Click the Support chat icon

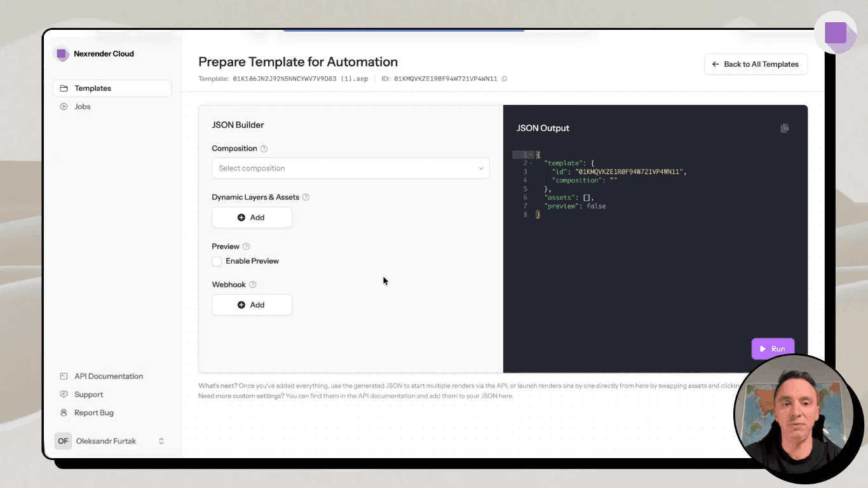coord(64,395)
